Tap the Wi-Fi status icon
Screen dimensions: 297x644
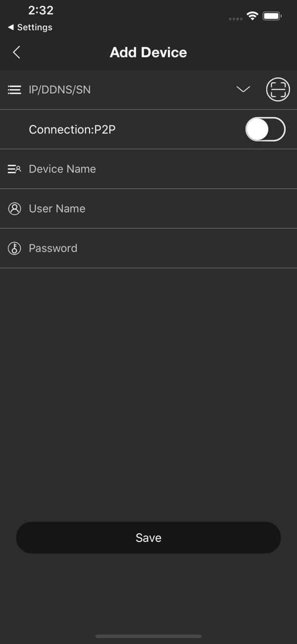[252, 16]
